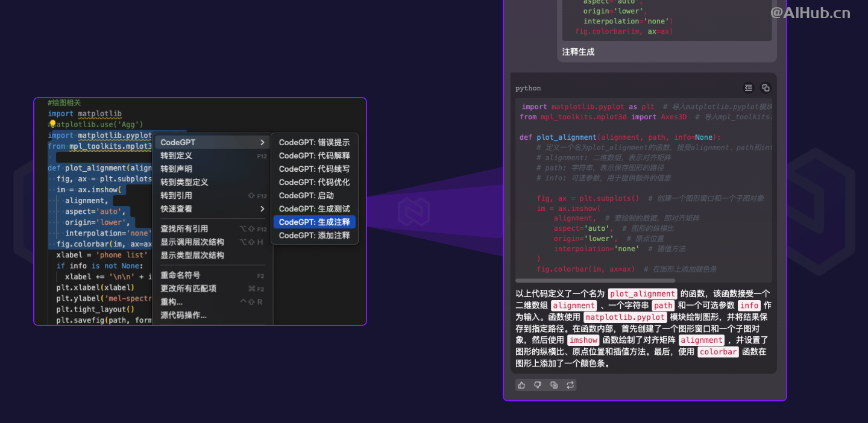Click the 'import matplotlib' line in editor
The width and height of the screenshot is (868, 423).
[x=84, y=114]
